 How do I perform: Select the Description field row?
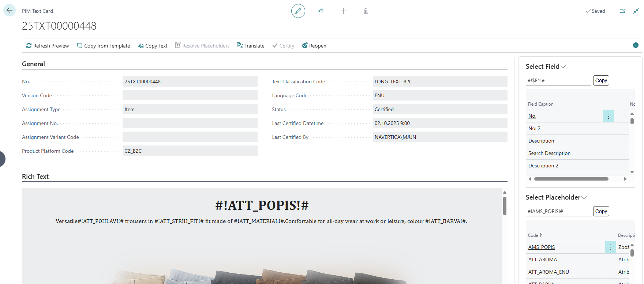577,141
